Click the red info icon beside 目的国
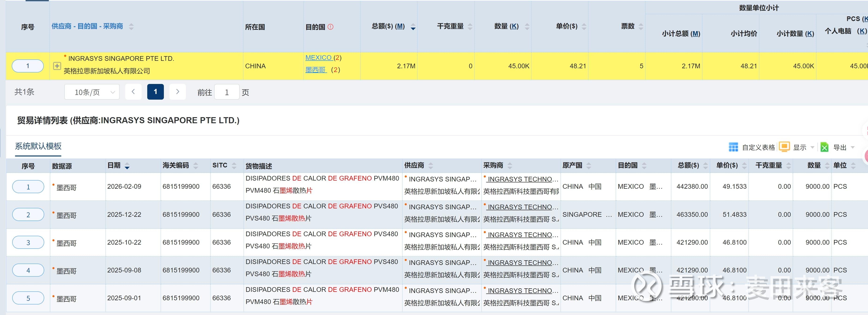 (330, 27)
